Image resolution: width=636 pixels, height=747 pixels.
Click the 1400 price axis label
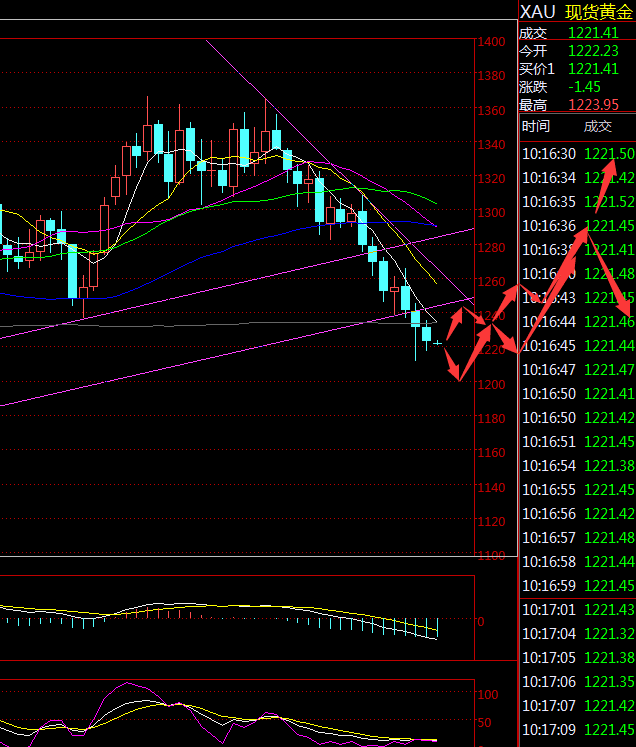[491, 41]
